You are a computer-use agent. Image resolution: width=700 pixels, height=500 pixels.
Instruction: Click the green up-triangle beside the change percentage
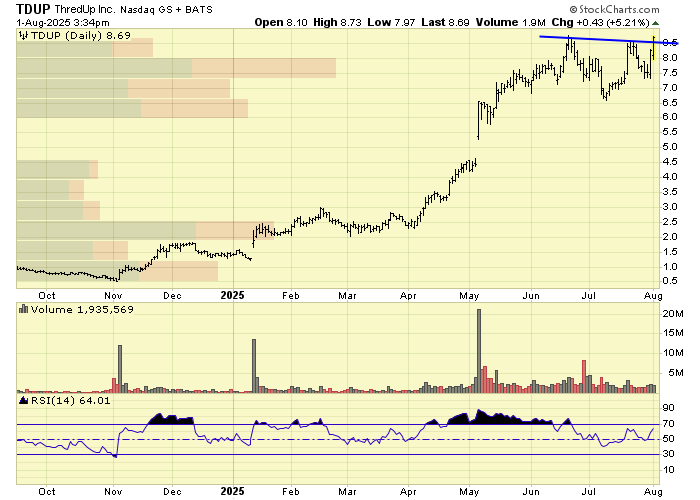click(655, 23)
